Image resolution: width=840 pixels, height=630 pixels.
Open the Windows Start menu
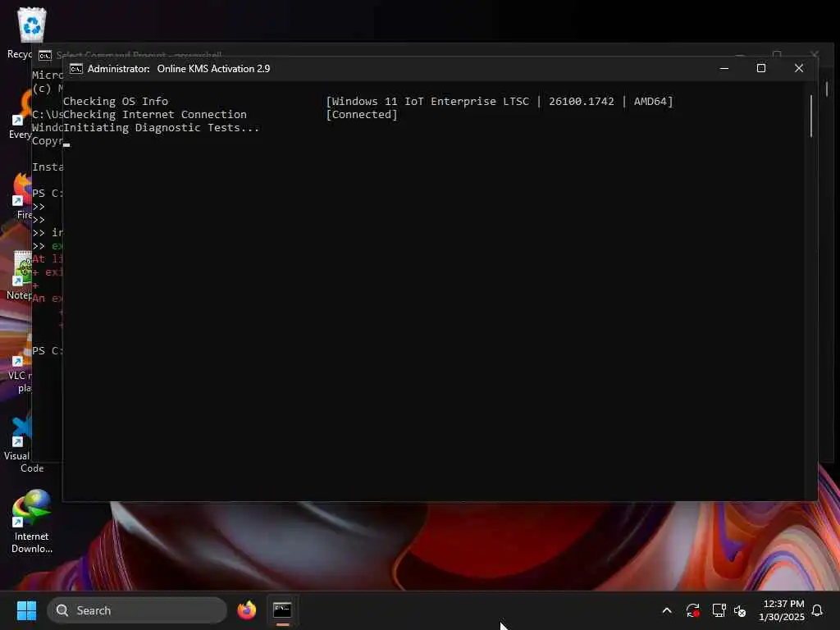26,610
